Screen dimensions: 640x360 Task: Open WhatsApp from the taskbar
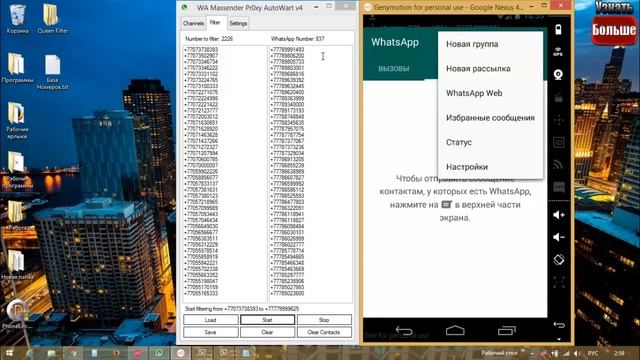[x=159, y=353]
